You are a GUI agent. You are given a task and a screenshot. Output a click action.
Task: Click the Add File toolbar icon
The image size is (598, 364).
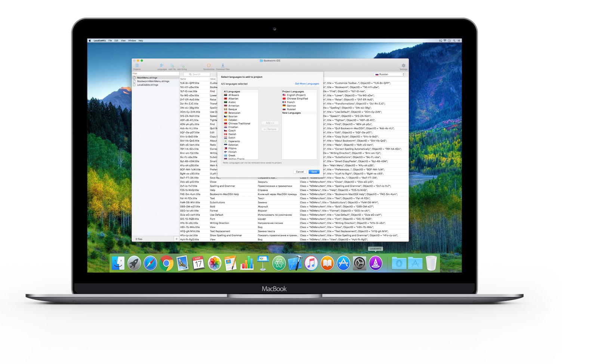172,67
